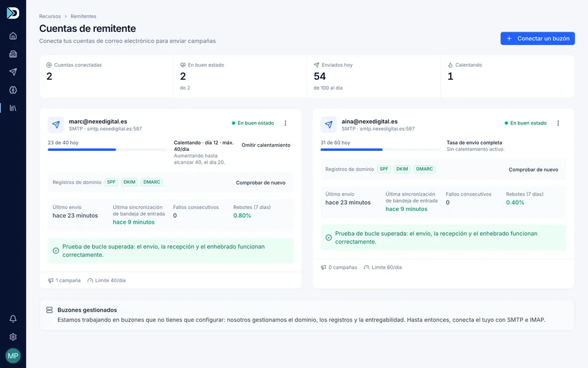
Task: Click the megaphone icon beside 1 campaña
Action: click(51, 280)
